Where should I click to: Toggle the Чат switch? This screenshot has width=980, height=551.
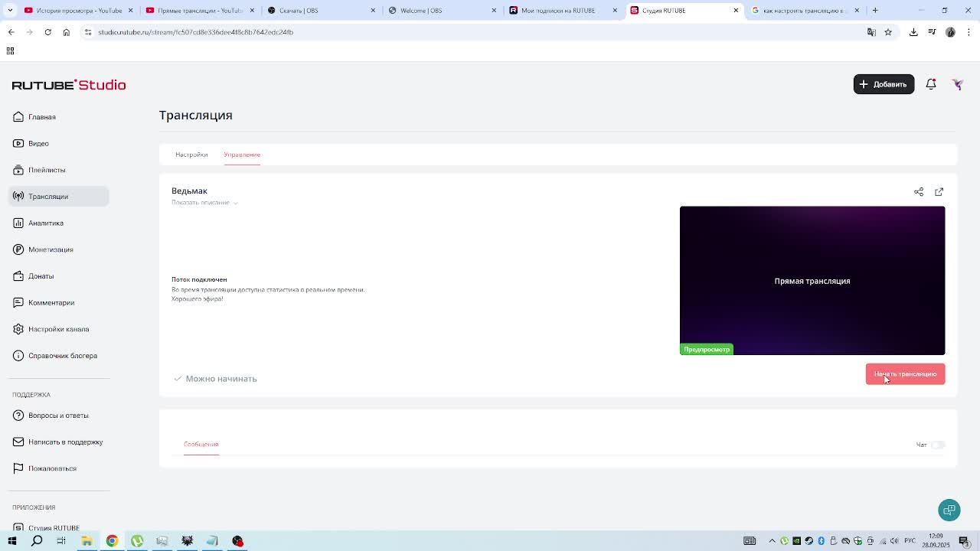tap(938, 445)
